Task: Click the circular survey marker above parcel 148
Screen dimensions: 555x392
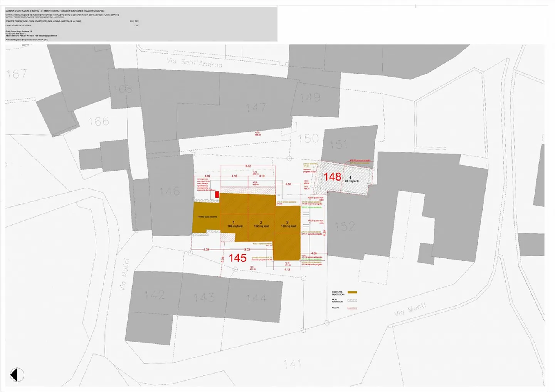Action: click(289, 158)
